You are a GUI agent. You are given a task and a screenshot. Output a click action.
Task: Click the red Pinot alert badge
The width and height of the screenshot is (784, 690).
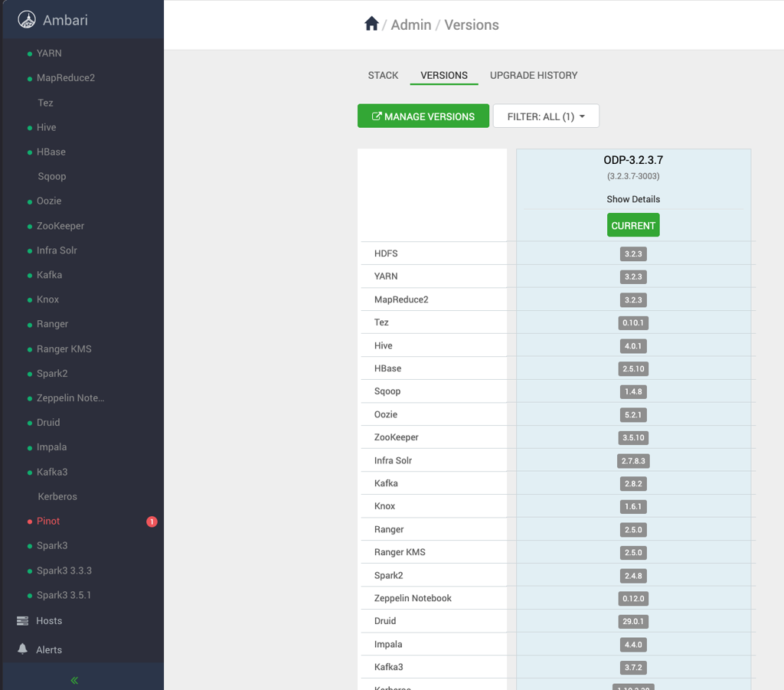tap(152, 522)
